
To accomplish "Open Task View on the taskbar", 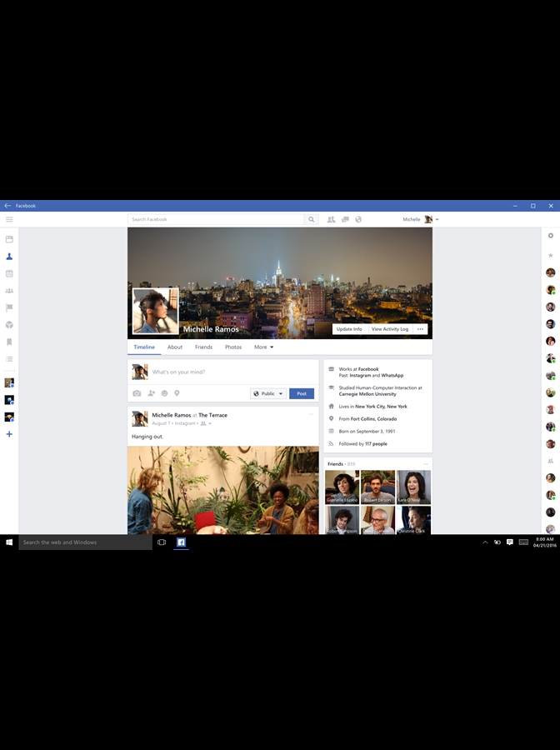I will tap(162, 542).
